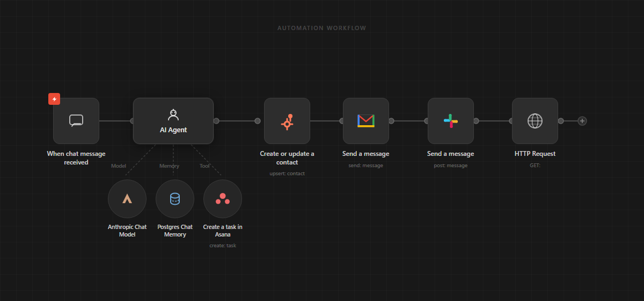Open the Slack Send a message node
Screen dimensions: 644x301
451,121
